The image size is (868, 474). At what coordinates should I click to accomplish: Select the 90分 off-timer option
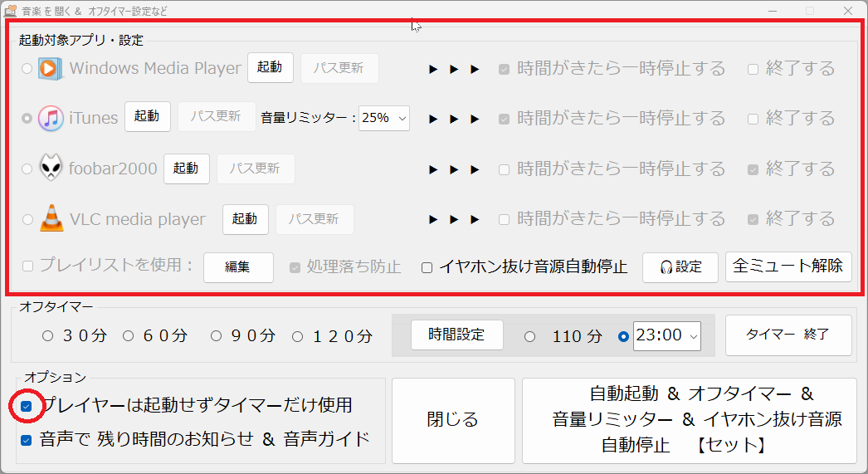(216, 335)
